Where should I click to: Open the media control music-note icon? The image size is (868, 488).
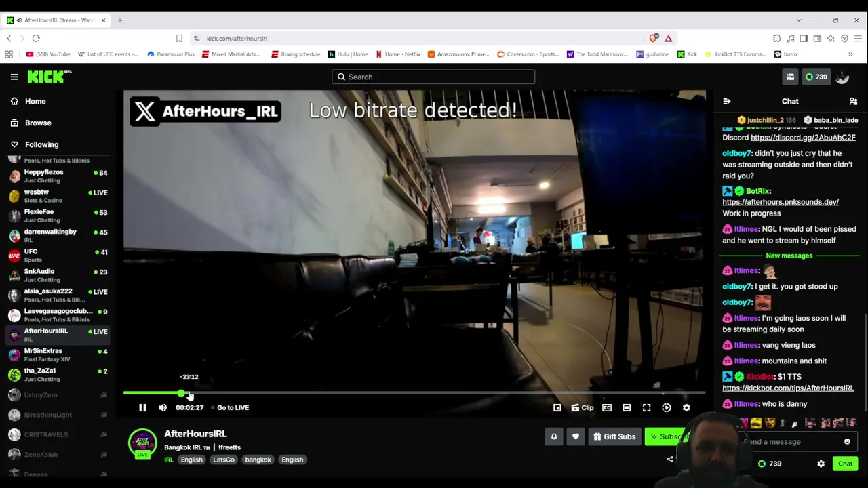pyautogui.click(x=790, y=39)
